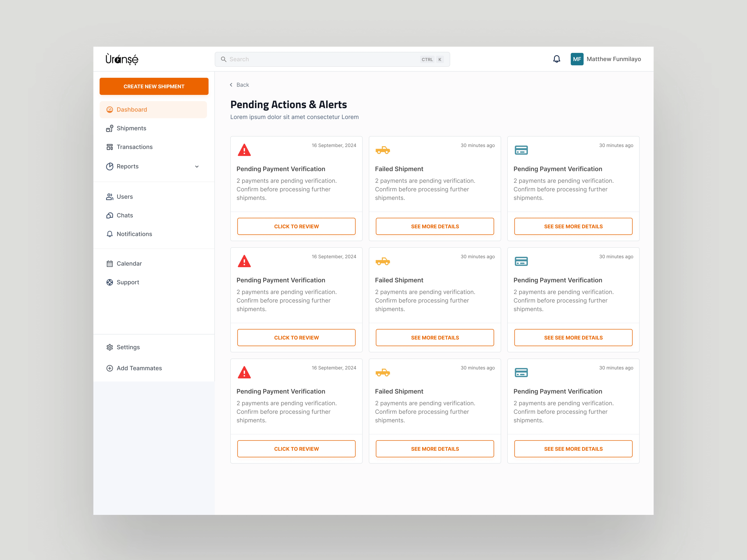Click See See More Details in middle-right card
This screenshot has height=560, width=747.
click(573, 338)
